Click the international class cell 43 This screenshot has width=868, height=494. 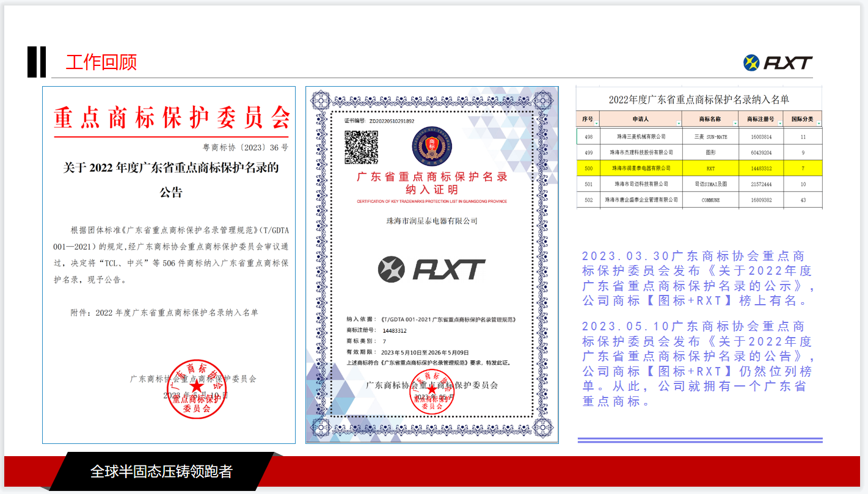(803, 200)
